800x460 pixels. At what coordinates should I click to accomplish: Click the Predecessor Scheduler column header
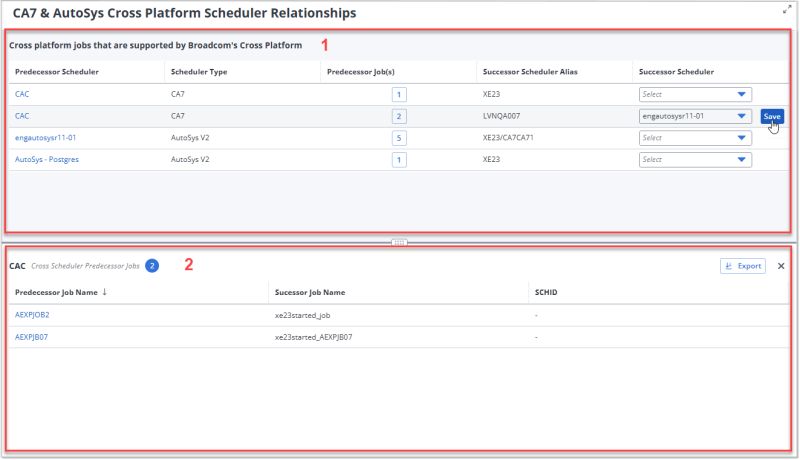point(57,72)
